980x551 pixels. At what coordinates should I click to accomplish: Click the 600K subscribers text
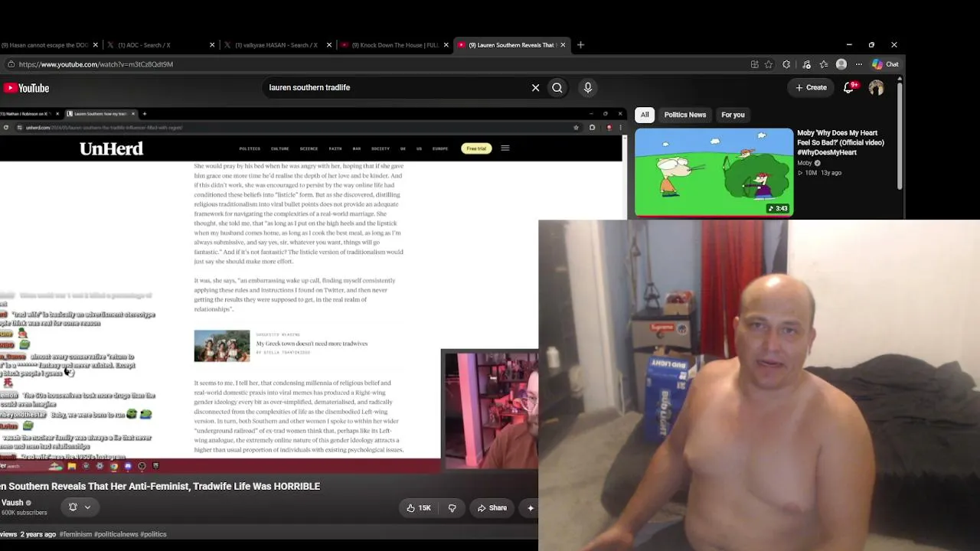coord(24,513)
